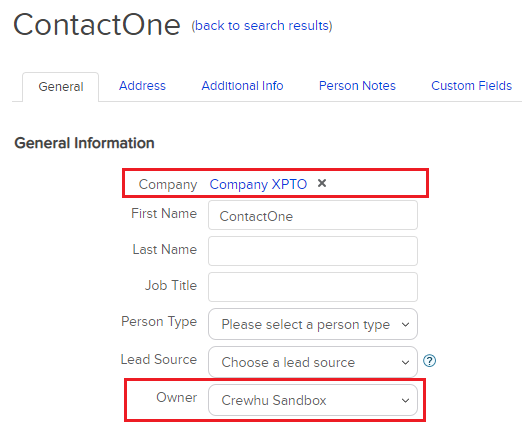Click the Company field label text
This screenshot has height=429, width=522.
[168, 184]
